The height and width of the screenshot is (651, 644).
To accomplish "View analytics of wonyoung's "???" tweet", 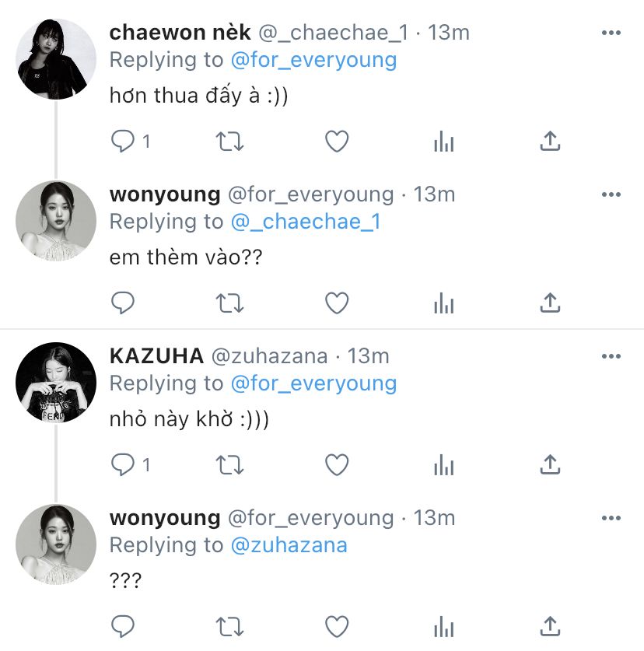I will 444,626.
